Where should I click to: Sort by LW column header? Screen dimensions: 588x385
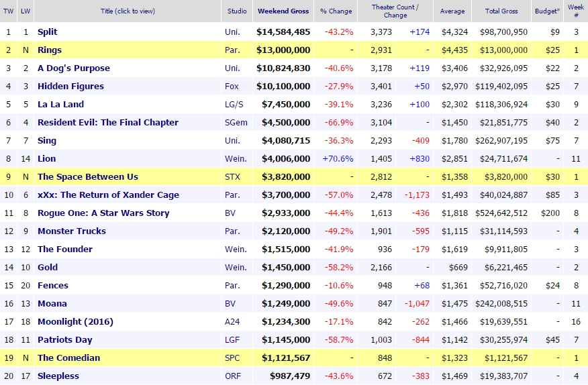26,11
